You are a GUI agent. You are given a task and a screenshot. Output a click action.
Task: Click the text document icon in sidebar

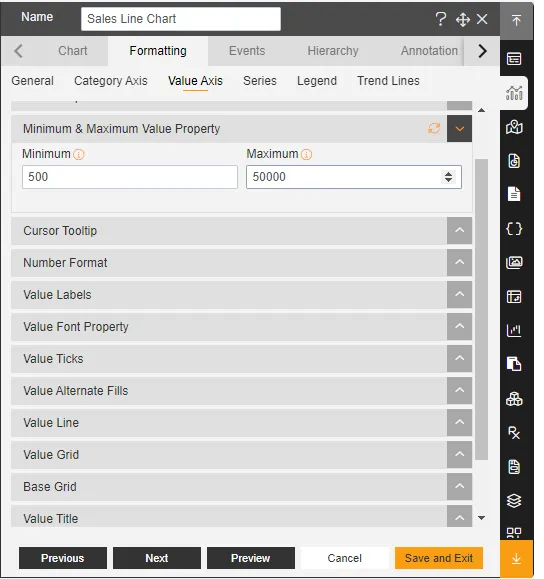(514, 194)
